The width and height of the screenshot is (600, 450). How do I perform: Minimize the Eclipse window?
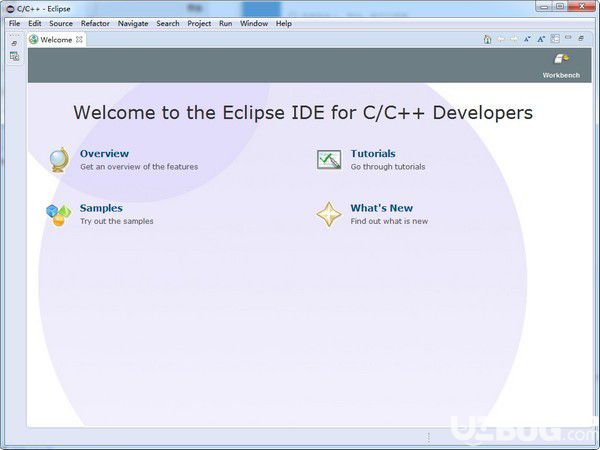[545, 7]
